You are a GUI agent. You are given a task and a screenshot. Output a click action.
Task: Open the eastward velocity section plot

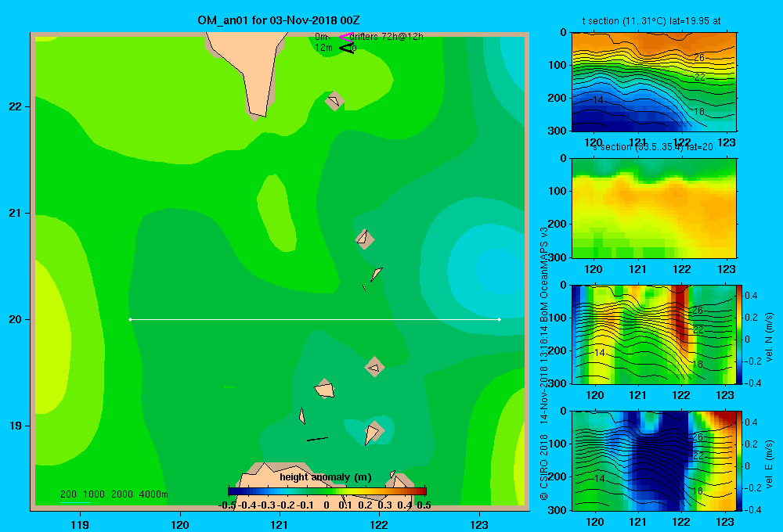[x=654, y=460]
